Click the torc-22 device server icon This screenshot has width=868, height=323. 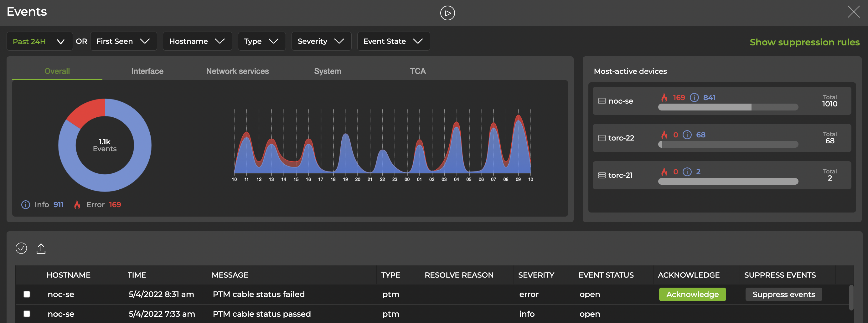[x=602, y=138]
